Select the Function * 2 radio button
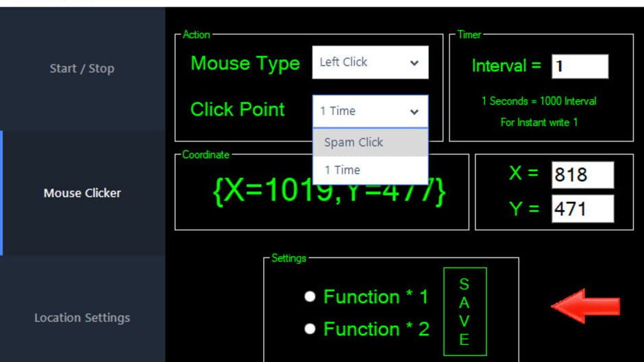Image resolution: width=644 pixels, height=362 pixels. [310, 328]
